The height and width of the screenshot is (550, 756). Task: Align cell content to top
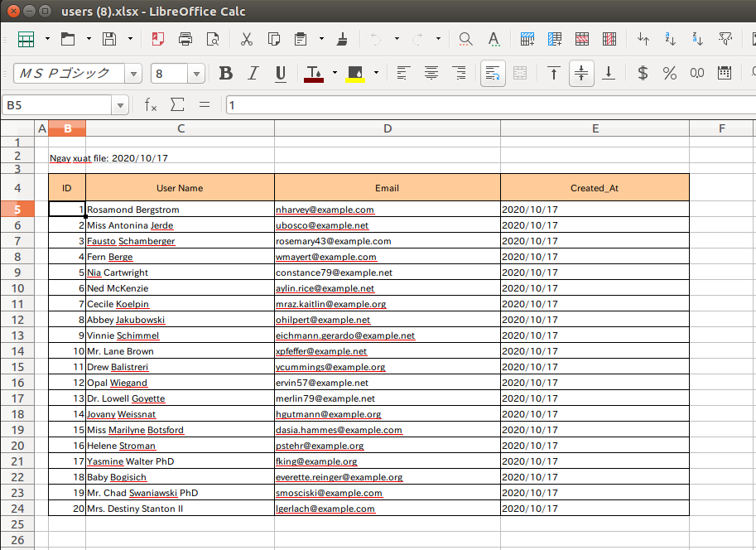(x=554, y=74)
